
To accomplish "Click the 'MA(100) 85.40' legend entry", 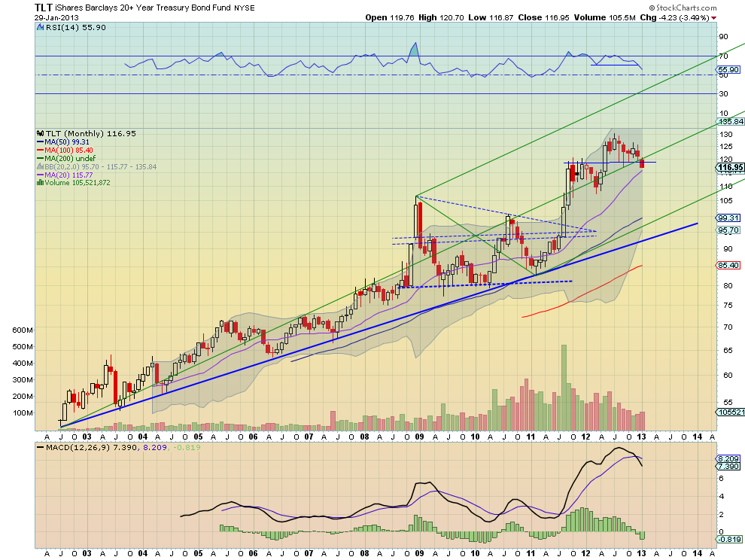I will coord(69,151).
